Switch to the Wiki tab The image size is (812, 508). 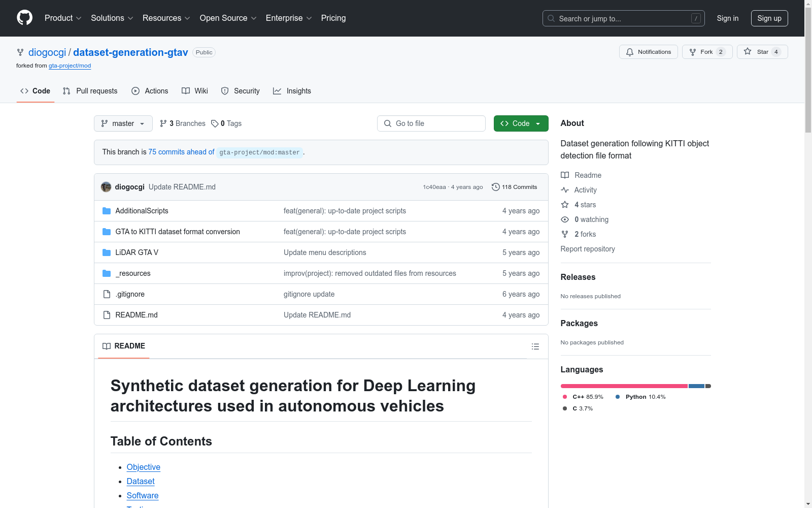click(195, 91)
